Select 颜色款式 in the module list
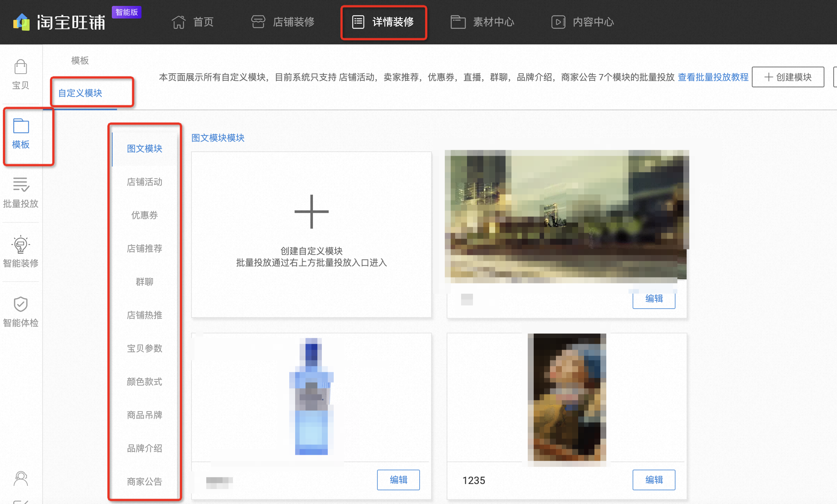 [x=144, y=382]
